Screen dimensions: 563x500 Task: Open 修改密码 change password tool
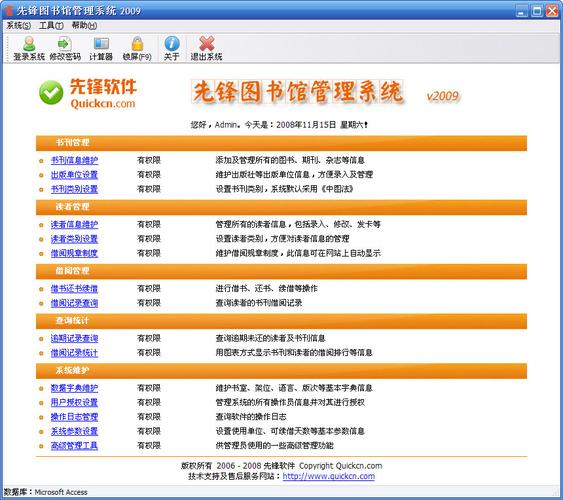point(65,48)
